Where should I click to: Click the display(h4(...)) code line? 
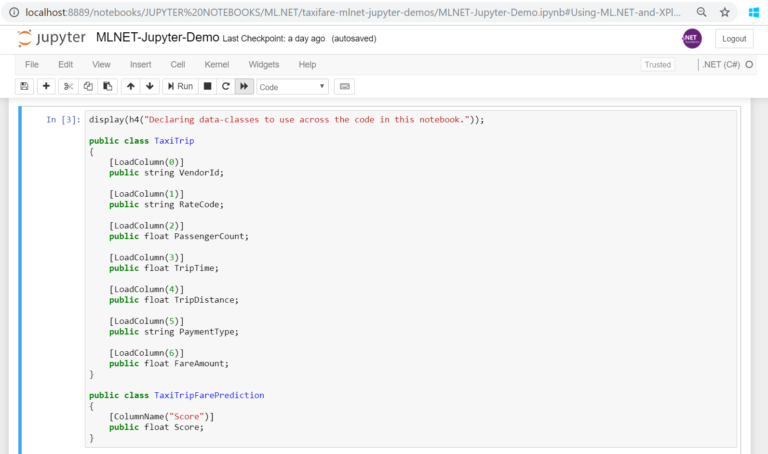point(287,119)
